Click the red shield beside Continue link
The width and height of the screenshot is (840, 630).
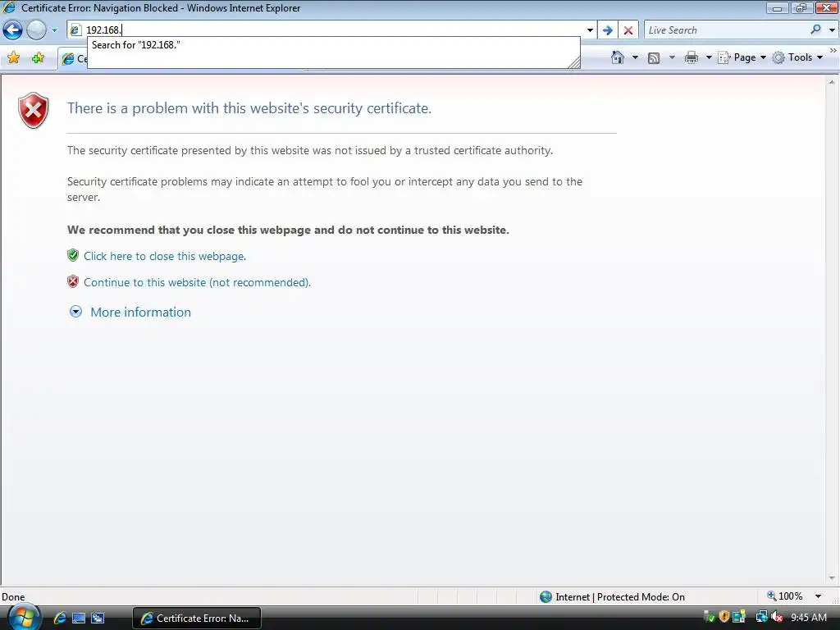coord(73,281)
